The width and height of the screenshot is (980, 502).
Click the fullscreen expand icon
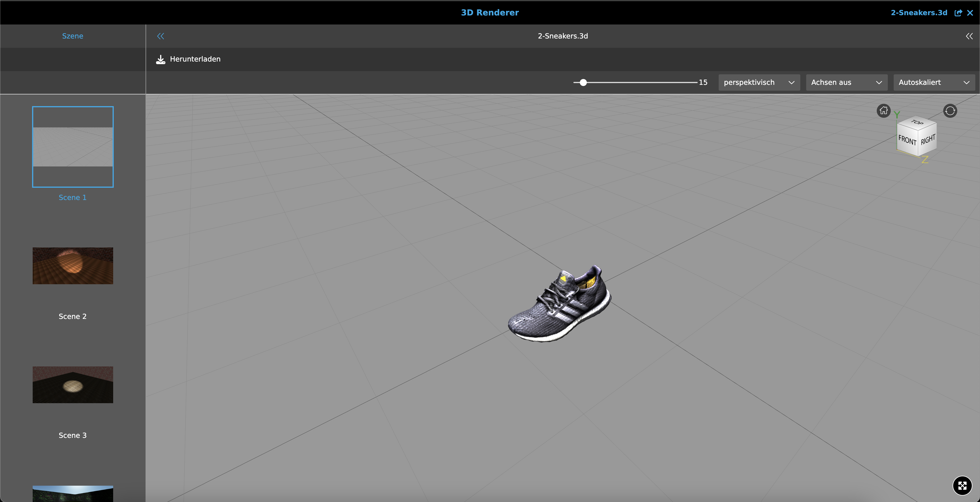[962, 486]
